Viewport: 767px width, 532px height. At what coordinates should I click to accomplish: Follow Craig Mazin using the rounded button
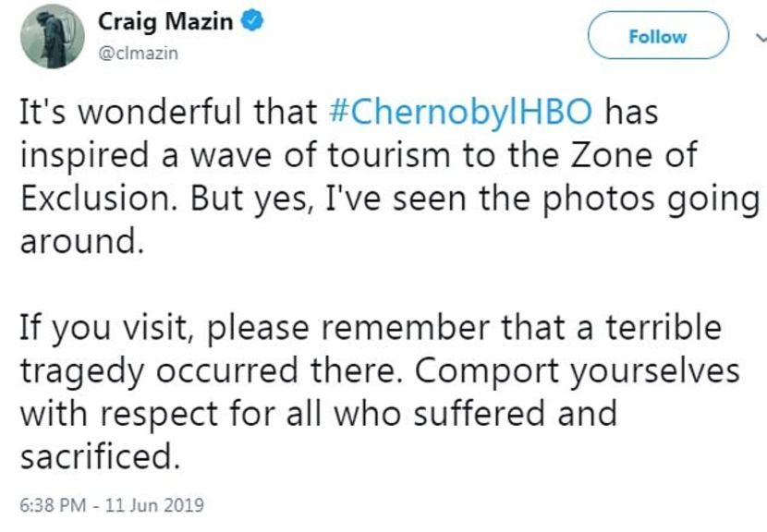click(x=656, y=37)
